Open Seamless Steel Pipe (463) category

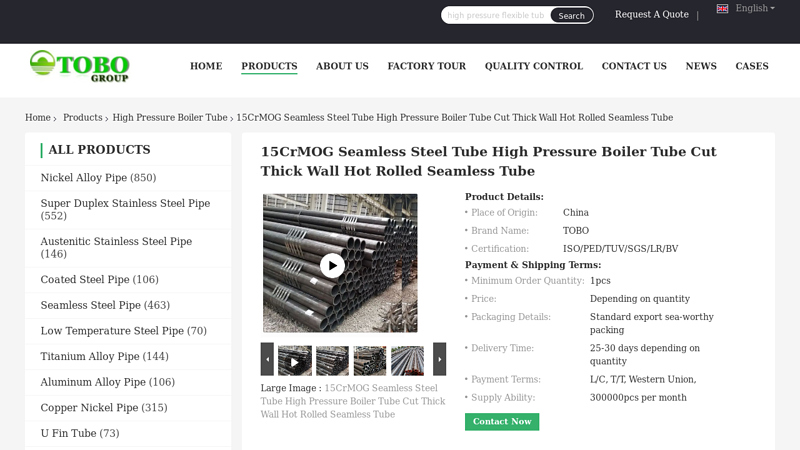click(105, 305)
